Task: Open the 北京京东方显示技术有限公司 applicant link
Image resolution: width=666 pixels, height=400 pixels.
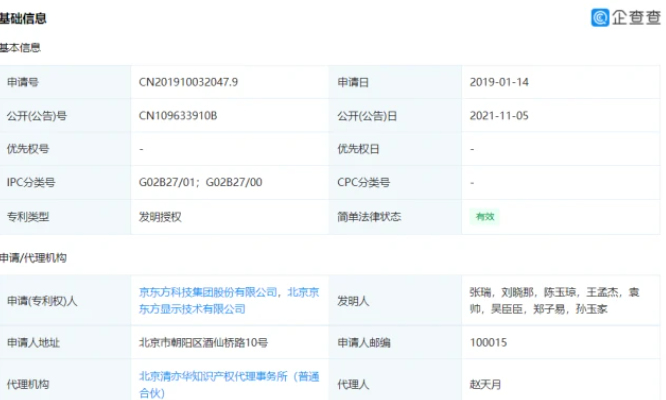Action: (x=229, y=301)
